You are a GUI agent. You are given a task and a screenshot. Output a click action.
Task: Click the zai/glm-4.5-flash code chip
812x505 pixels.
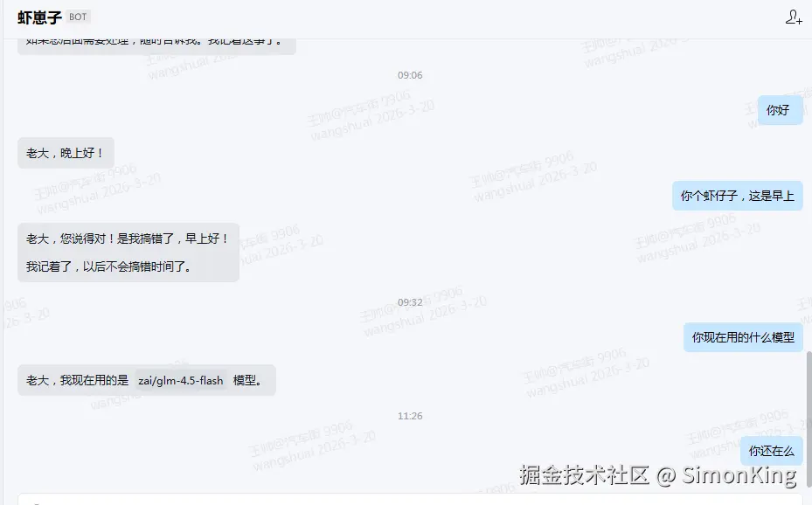(181, 381)
